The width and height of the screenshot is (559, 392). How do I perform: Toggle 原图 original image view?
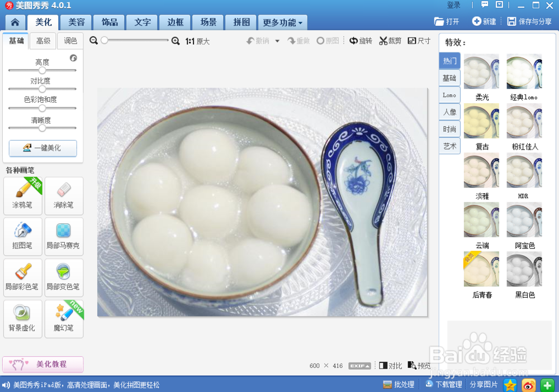(x=328, y=41)
